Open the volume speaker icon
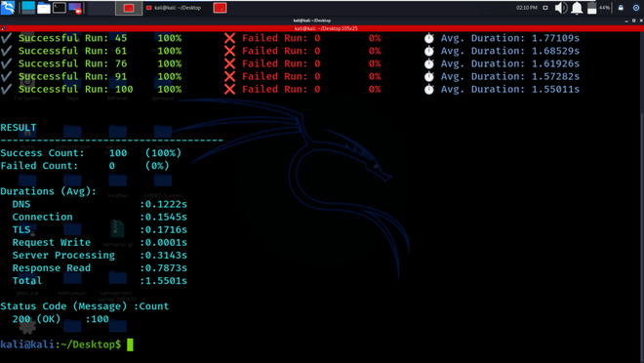The image size is (644, 363). (x=561, y=8)
